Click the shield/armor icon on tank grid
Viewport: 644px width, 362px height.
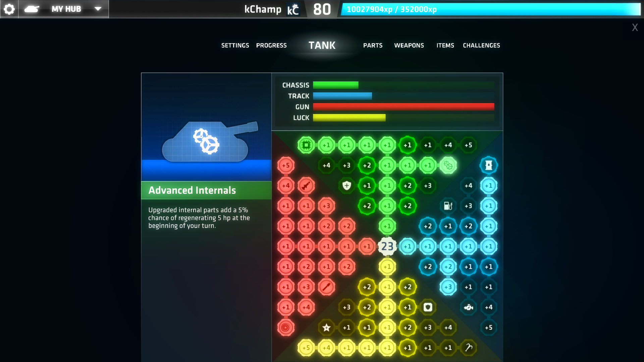tap(346, 185)
